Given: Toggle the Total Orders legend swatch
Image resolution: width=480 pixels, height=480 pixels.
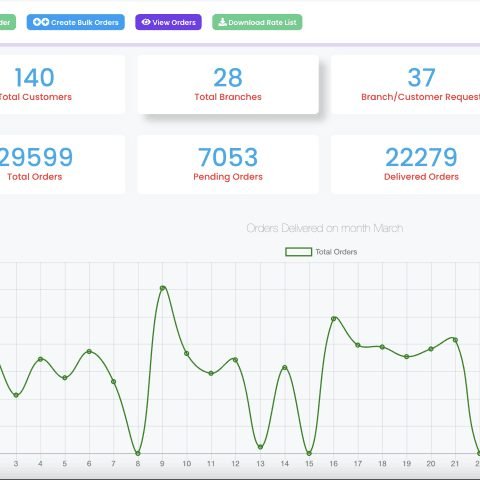Looking at the screenshot, I should click(299, 252).
